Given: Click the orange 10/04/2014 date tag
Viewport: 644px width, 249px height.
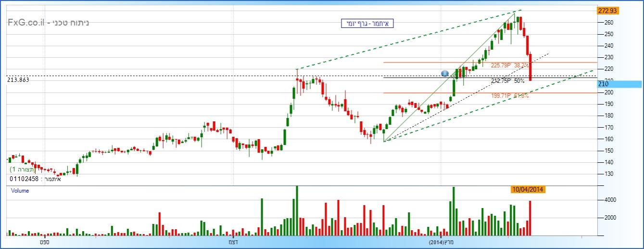Looking at the screenshot, I should click(527, 189).
